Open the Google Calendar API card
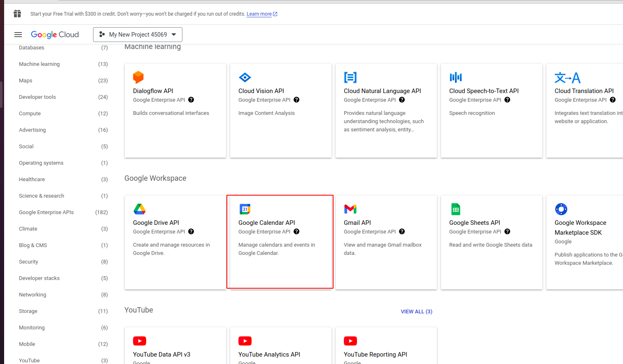The width and height of the screenshot is (623, 364). point(280,242)
